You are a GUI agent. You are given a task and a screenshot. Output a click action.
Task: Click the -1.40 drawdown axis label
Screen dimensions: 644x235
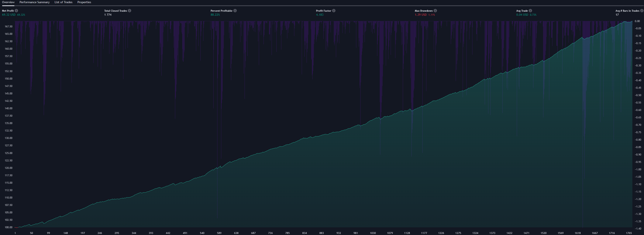coord(638,228)
